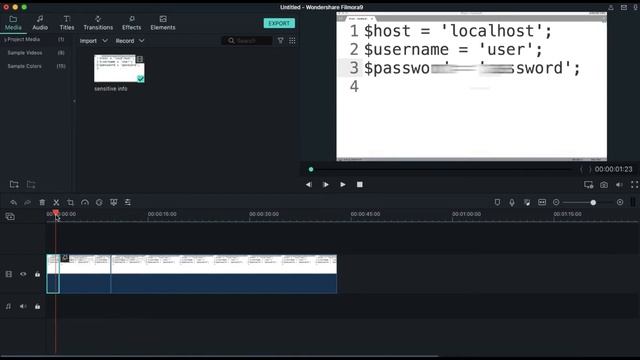Click the timeline zoom out button

coord(556,202)
